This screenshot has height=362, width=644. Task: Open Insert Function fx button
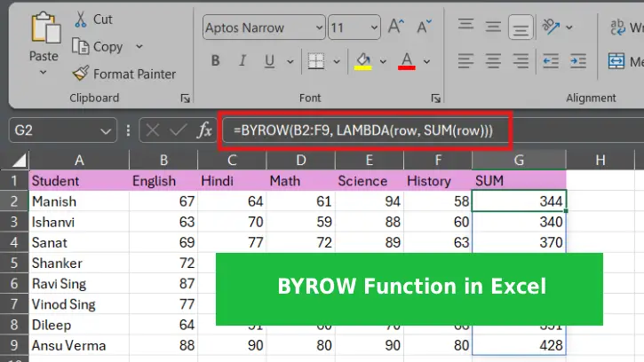pos(204,130)
